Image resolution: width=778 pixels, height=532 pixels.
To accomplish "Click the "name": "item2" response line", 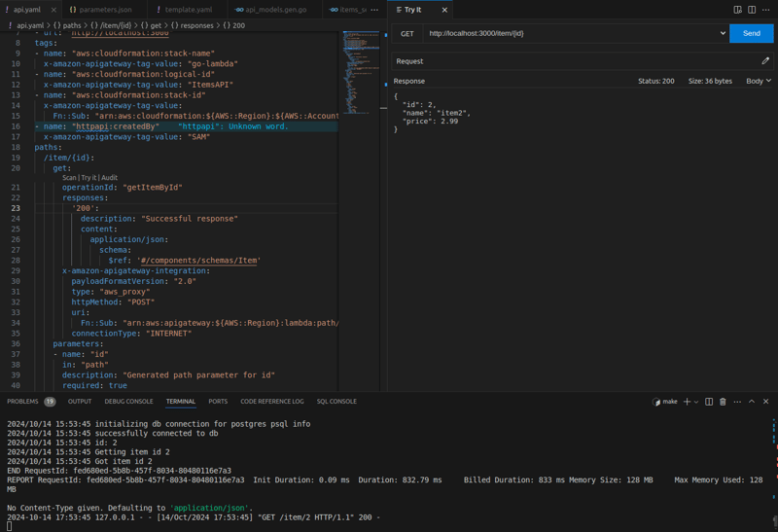I will pyautogui.click(x=436, y=113).
